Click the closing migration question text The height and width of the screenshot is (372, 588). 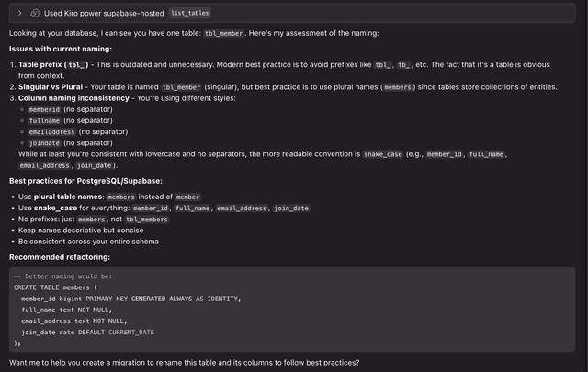184,363
